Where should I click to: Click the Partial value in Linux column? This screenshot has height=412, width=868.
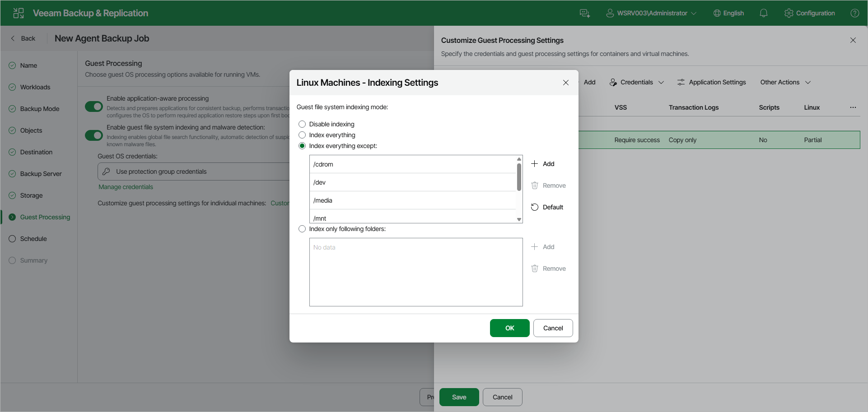[812, 140]
